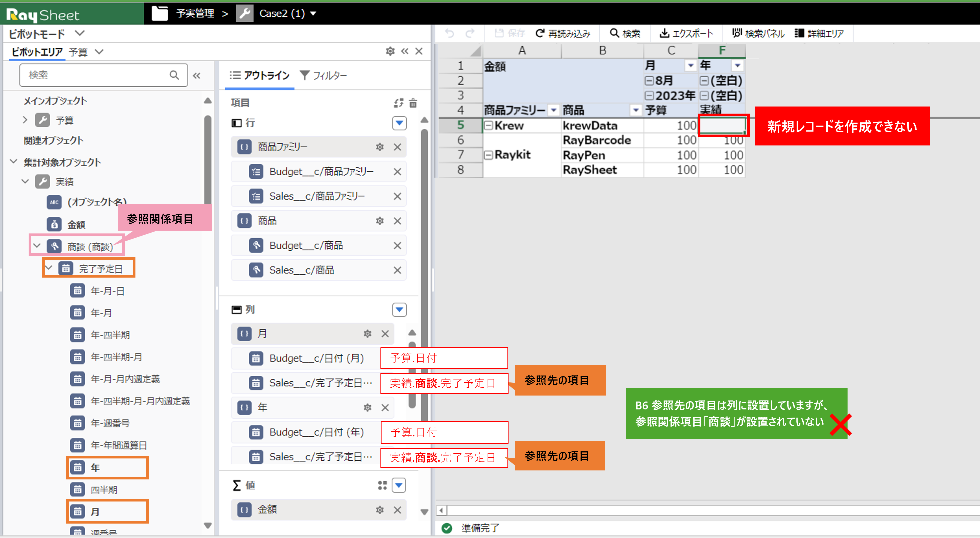Remove Sales__c/商品 item
980x538 pixels.
pos(398,270)
